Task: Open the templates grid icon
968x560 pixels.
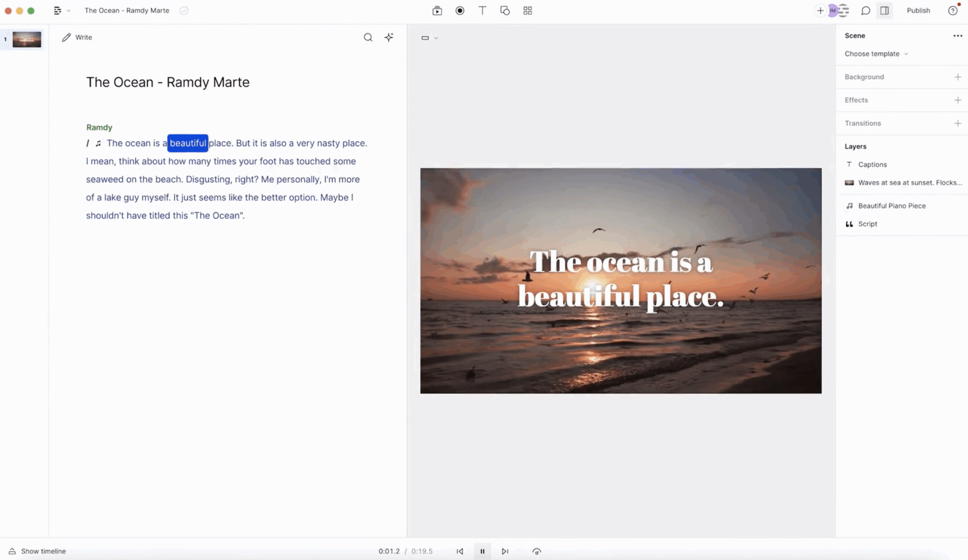Action: tap(527, 11)
